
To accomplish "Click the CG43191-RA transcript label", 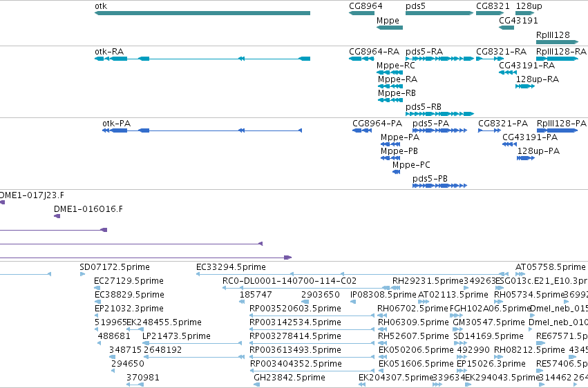I will click(527, 65).
